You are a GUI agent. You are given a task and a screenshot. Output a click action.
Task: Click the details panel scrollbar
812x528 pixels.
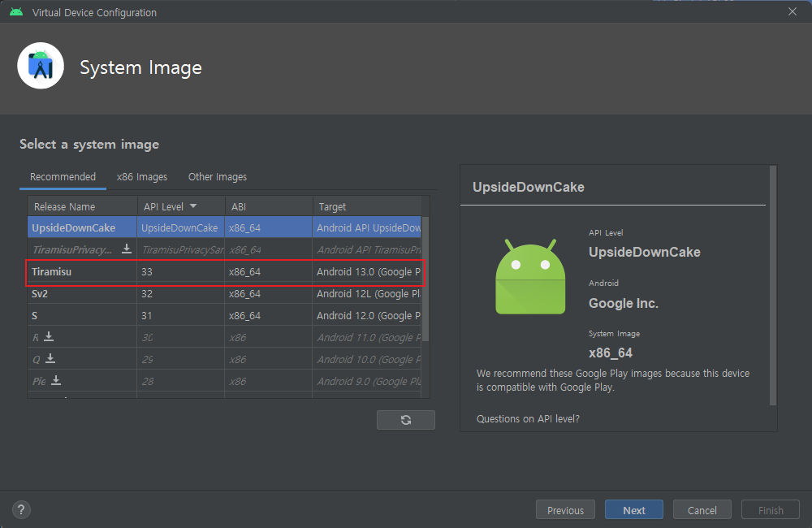click(x=773, y=285)
